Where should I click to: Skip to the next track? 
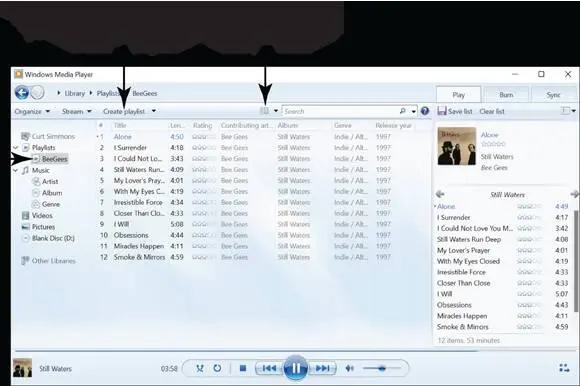click(x=322, y=368)
